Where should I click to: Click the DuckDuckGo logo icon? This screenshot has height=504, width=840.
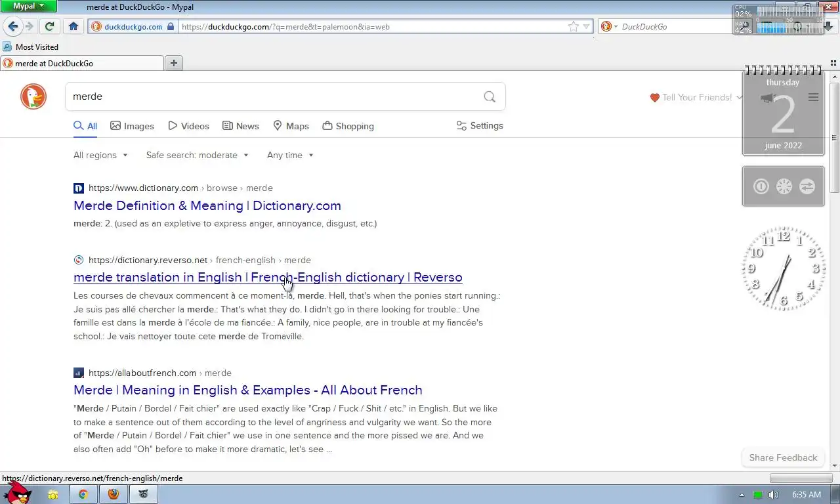click(x=33, y=96)
